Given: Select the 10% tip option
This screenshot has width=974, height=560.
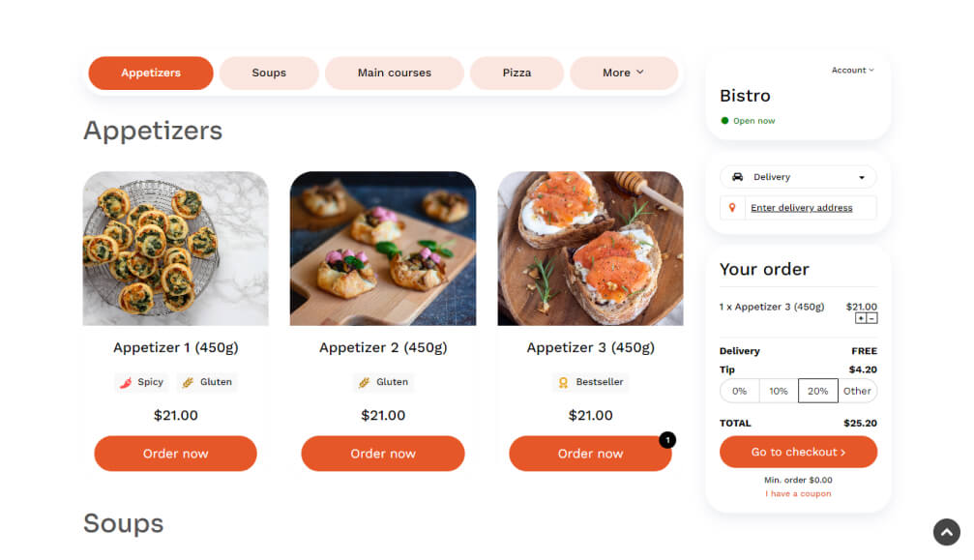Looking at the screenshot, I should (x=779, y=391).
